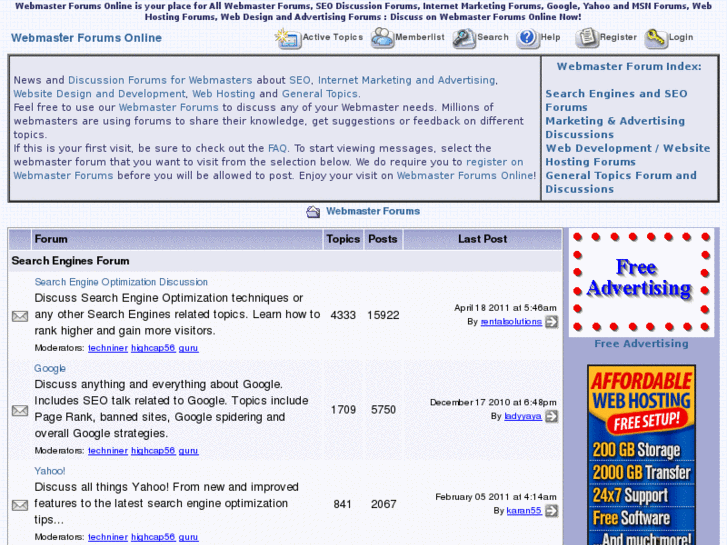
Task: Click the Help question mark icon
Action: click(x=528, y=38)
